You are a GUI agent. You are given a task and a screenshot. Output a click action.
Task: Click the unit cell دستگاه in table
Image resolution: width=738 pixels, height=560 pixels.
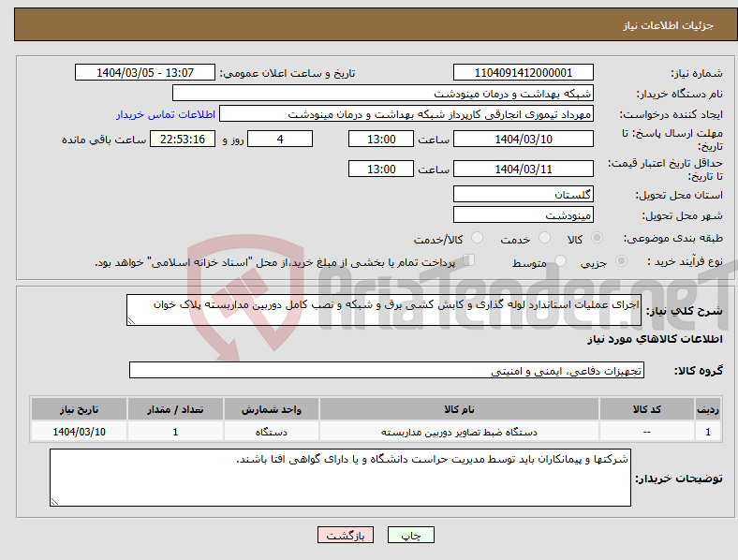pos(271,432)
